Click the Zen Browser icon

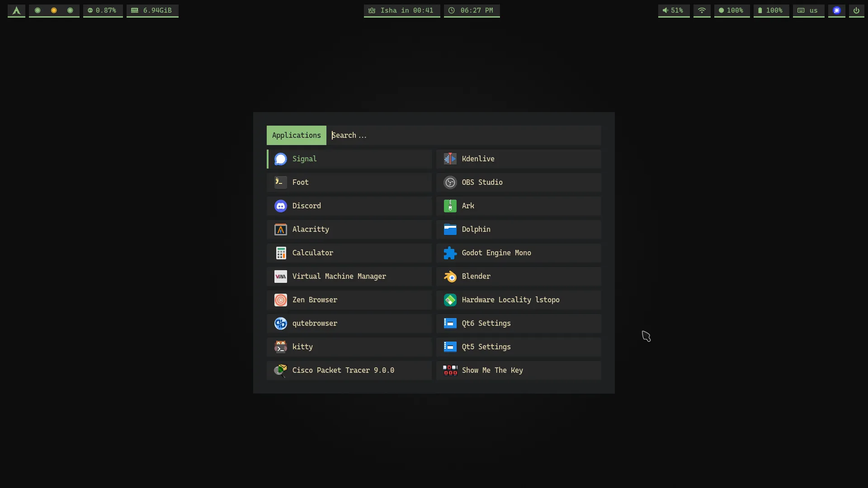click(281, 300)
